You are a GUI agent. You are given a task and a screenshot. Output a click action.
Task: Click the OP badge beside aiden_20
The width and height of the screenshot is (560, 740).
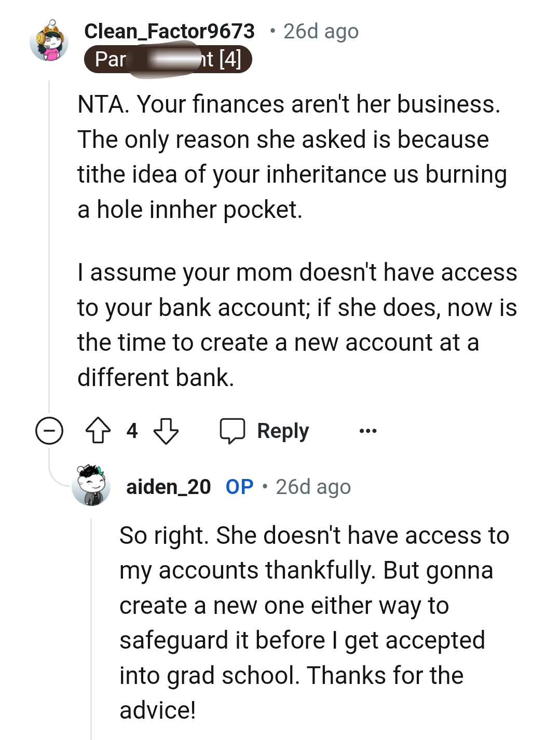[239, 486]
